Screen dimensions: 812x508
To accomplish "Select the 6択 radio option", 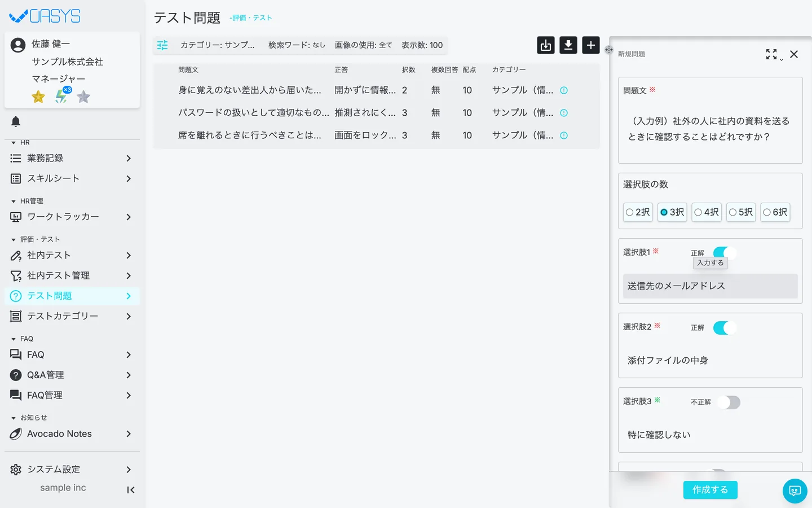I will [x=775, y=212].
